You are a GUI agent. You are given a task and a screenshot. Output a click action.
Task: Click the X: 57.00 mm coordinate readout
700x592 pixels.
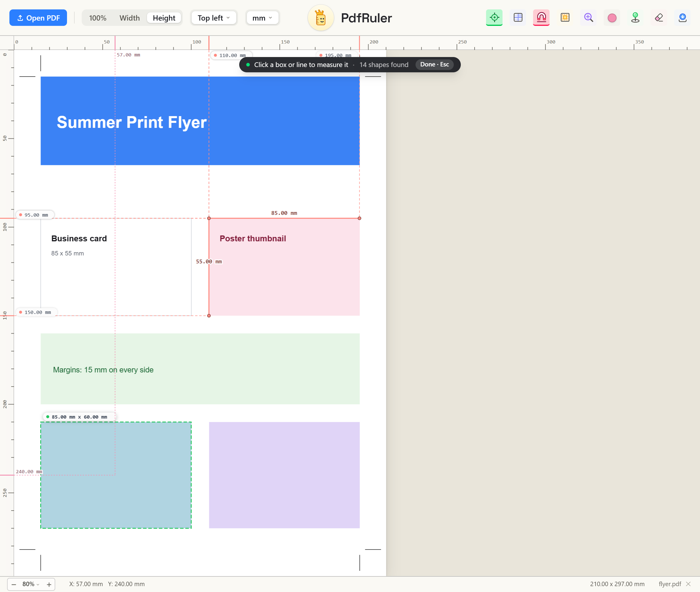(x=86, y=584)
